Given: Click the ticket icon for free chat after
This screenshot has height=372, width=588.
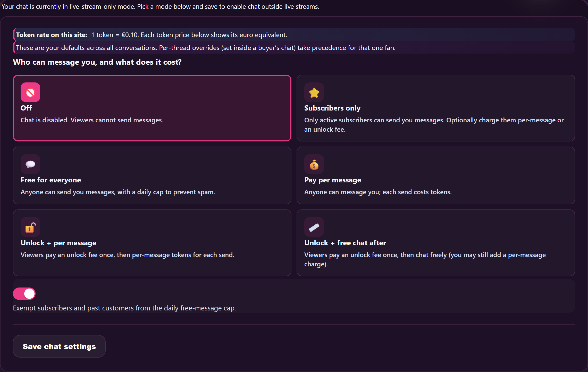Looking at the screenshot, I should pyautogui.click(x=314, y=227).
